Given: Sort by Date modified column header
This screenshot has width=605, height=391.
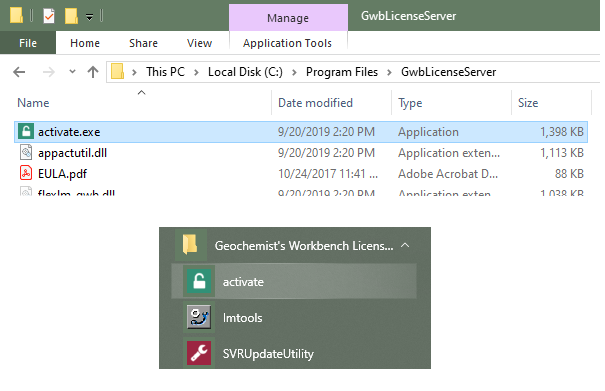Looking at the screenshot, I should tap(316, 103).
